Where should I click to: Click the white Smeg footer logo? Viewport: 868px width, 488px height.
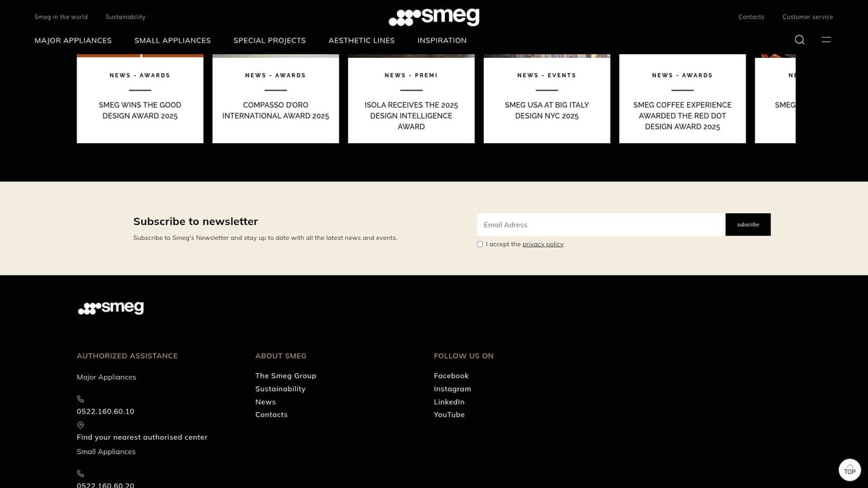point(111,308)
